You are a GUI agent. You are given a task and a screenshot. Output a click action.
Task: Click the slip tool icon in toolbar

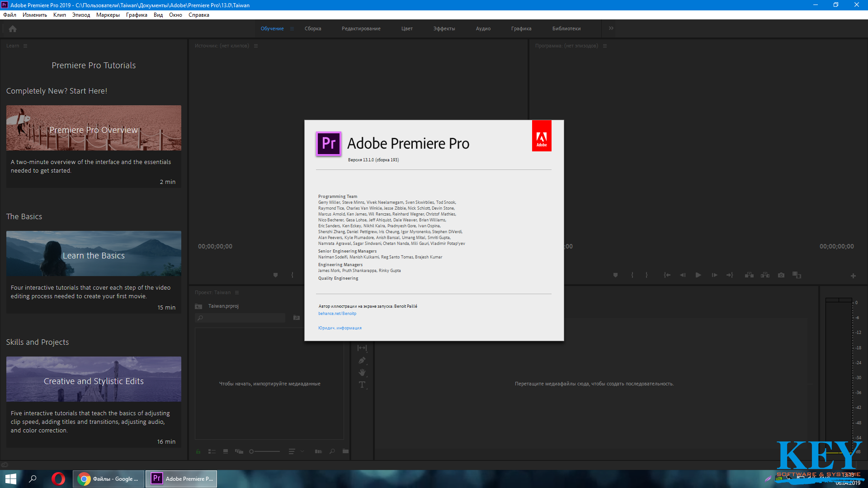click(x=362, y=347)
